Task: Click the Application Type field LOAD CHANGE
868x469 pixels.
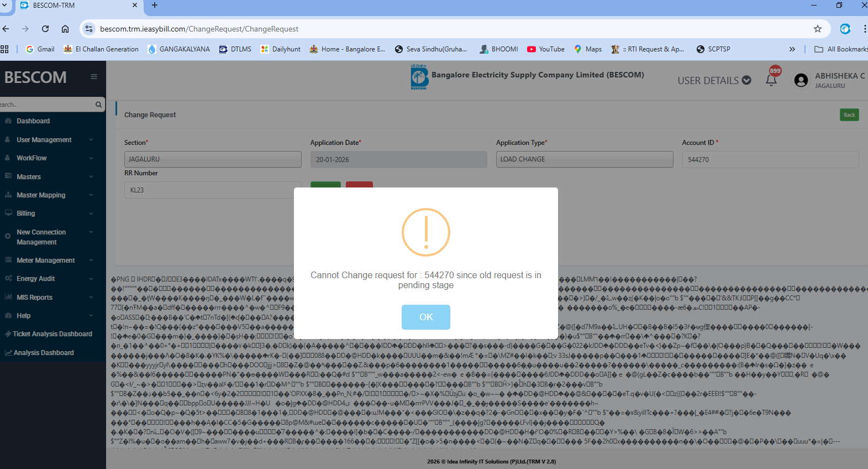Action: [585, 159]
